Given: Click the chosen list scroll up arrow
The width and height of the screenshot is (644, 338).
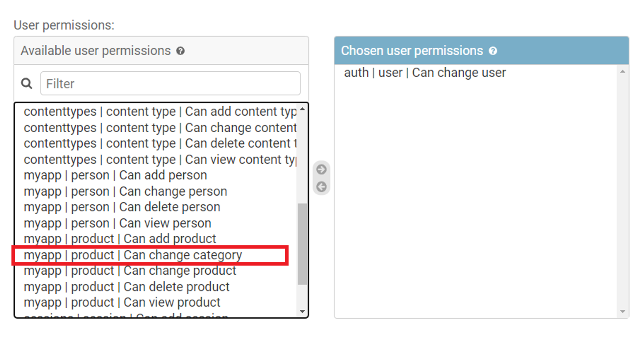Looking at the screenshot, I should (x=622, y=72).
